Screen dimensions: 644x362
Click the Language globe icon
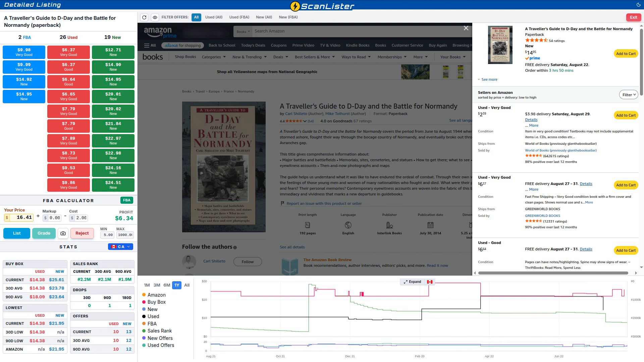348,225
